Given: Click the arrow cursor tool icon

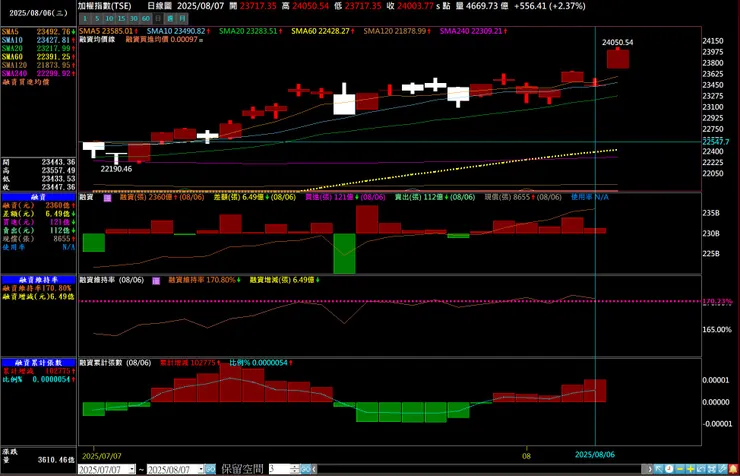Looking at the screenshot, I should click(659, 469).
